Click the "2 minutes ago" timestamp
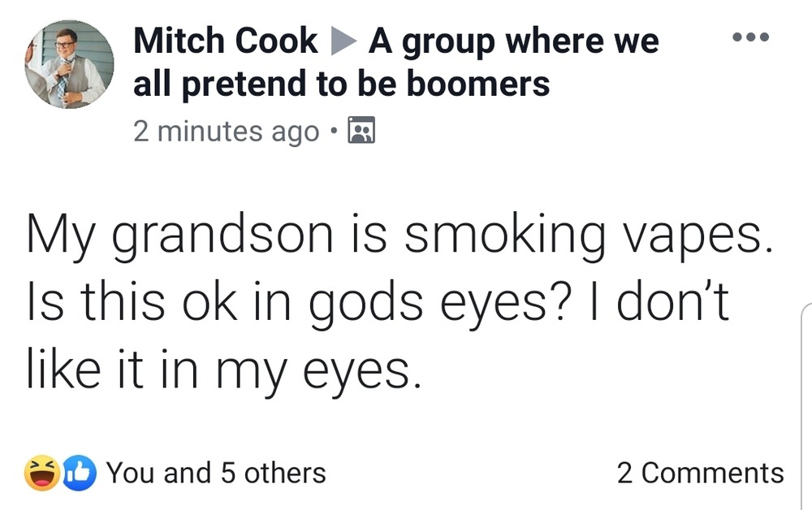812x510 pixels. [x=226, y=131]
